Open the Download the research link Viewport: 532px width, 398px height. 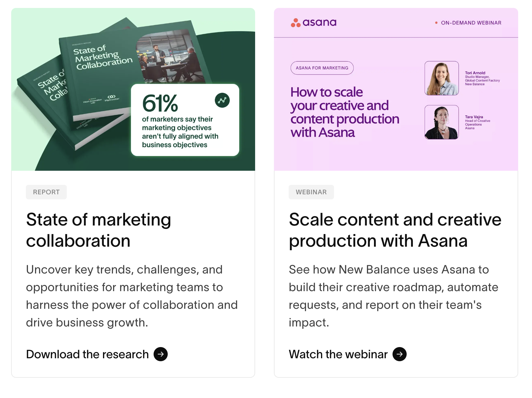point(87,354)
